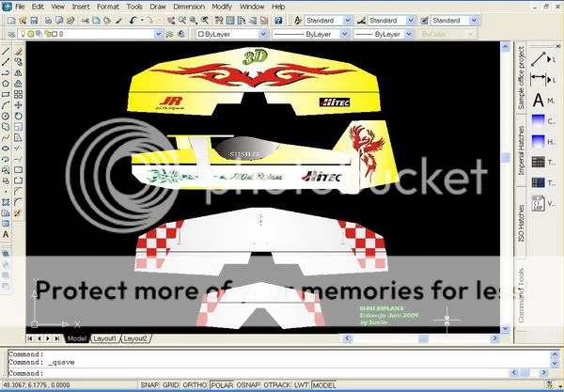Save the drawing with the floppy disk icon

click(34, 21)
